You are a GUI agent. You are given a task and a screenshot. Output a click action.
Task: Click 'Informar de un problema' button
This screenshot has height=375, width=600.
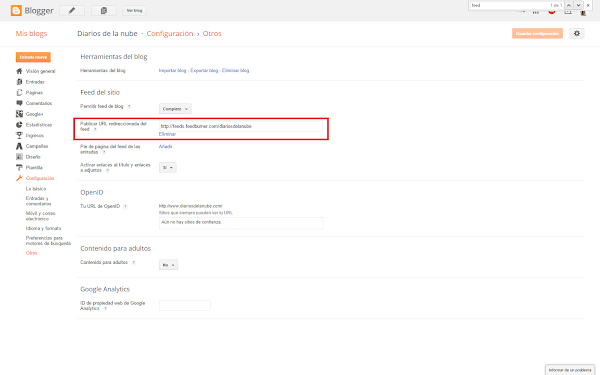pyautogui.click(x=570, y=370)
